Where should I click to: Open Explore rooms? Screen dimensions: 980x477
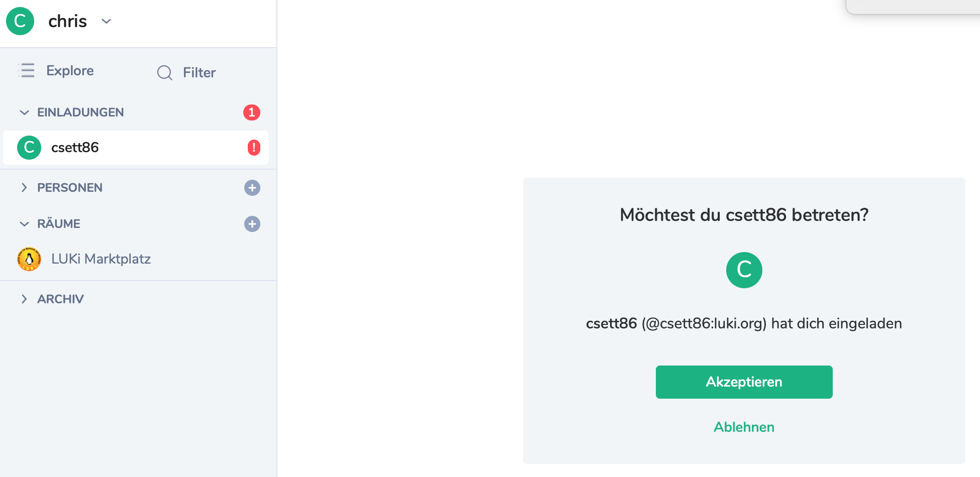click(x=70, y=71)
